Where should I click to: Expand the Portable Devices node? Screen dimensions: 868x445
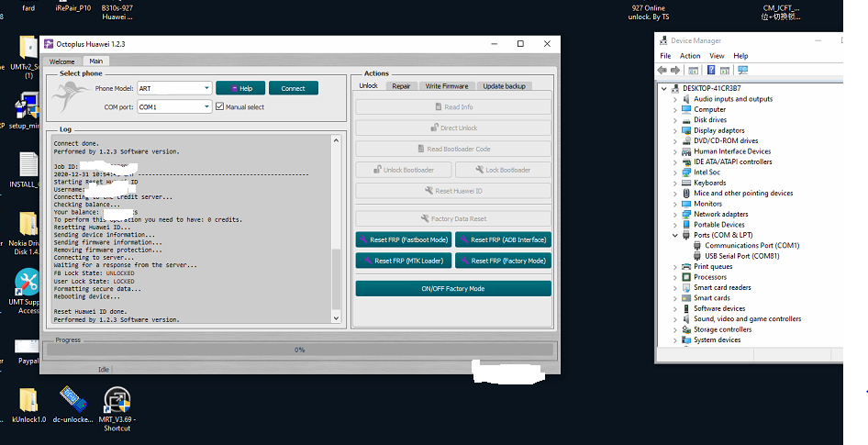[674, 225]
